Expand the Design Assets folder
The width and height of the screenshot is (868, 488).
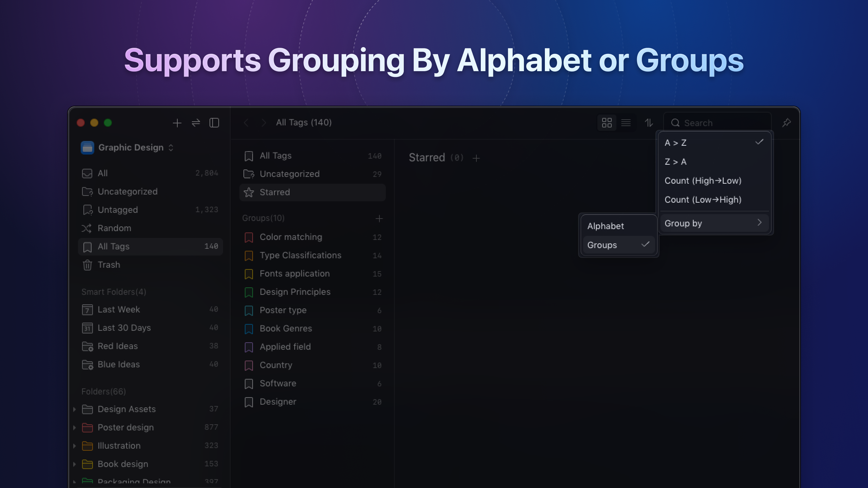[74, 409]
